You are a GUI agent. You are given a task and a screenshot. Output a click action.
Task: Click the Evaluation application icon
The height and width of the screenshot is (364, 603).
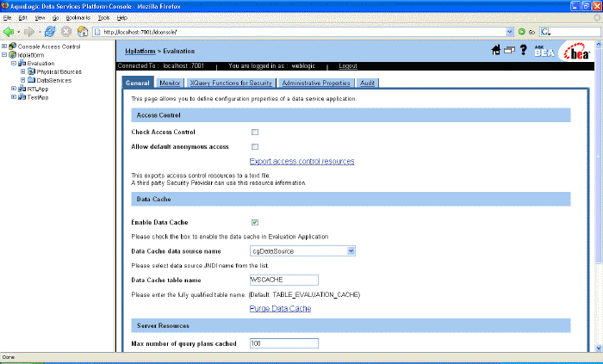click(x=22, y=63)
